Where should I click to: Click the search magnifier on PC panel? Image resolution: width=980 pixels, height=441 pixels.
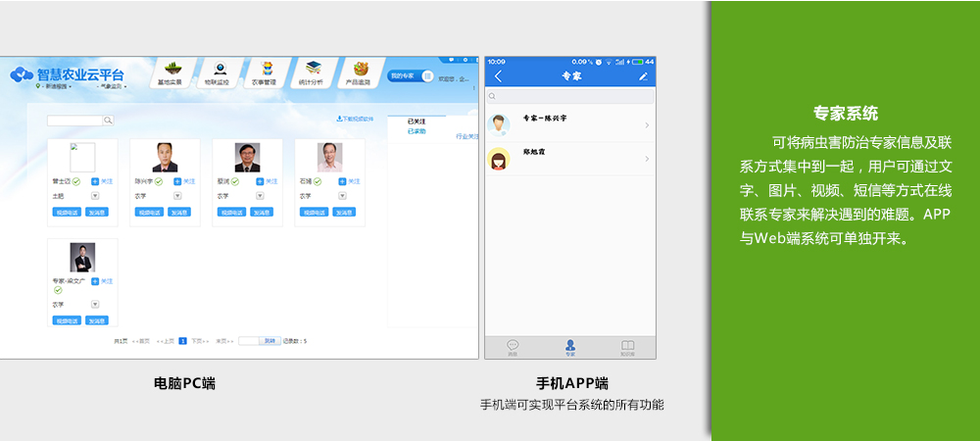tap(109, 121)
